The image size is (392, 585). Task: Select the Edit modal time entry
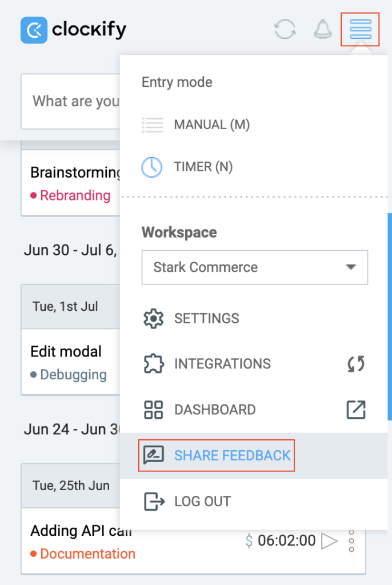66,351
